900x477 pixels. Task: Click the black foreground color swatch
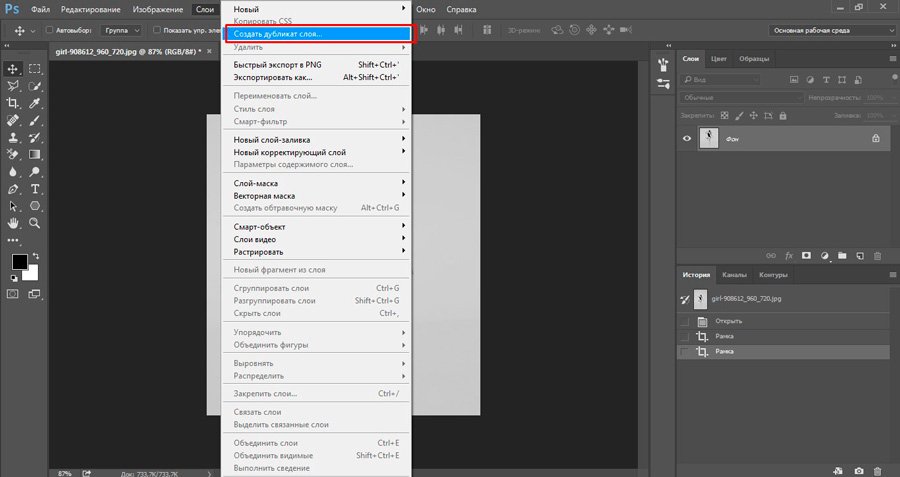click(x=19, y=262)
